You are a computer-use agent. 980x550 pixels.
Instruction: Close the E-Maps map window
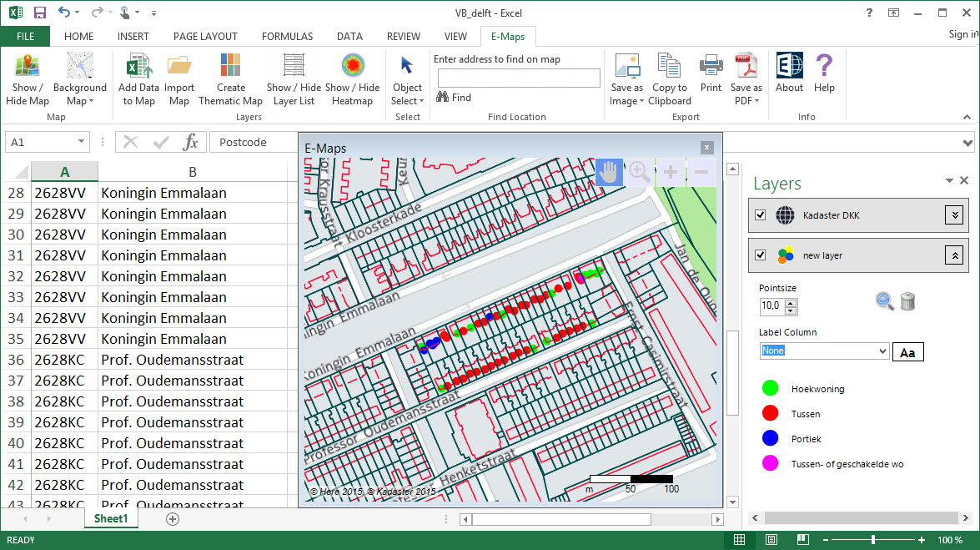tap(707, 148)
